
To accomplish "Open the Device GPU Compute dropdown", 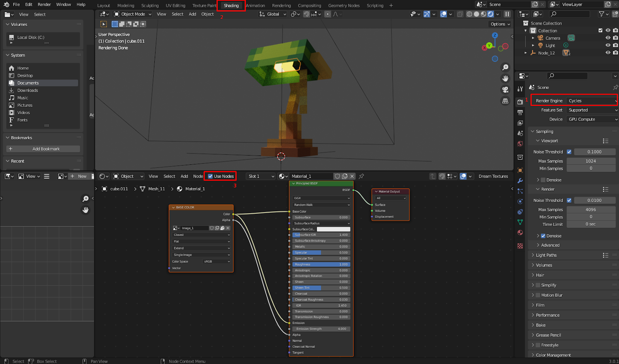I will pyautogui.click(x=592, y=119).
